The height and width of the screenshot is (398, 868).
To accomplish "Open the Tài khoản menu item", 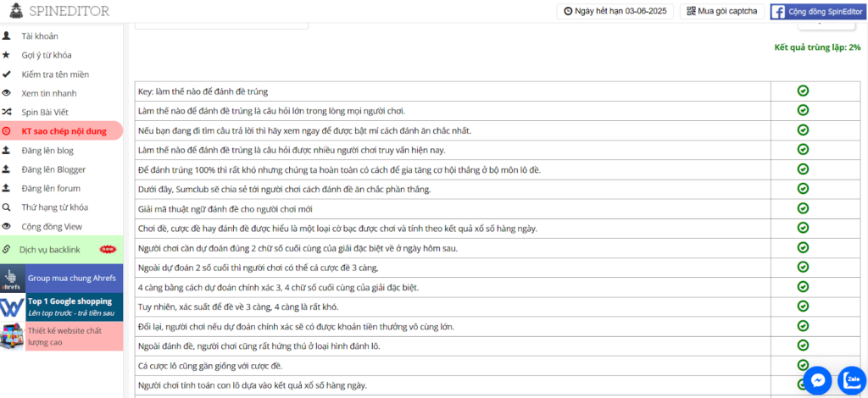I will (x=40, y=36).
